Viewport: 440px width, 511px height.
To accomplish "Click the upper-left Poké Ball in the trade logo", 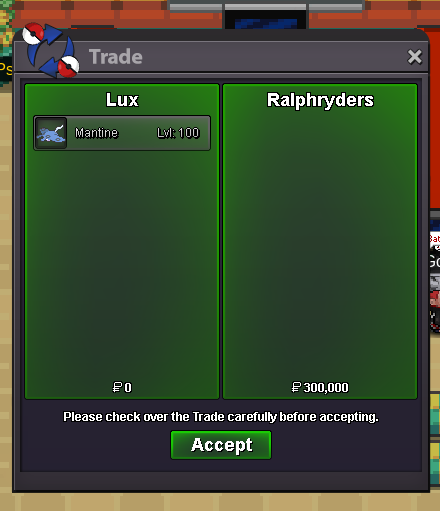I will (33, 33).
